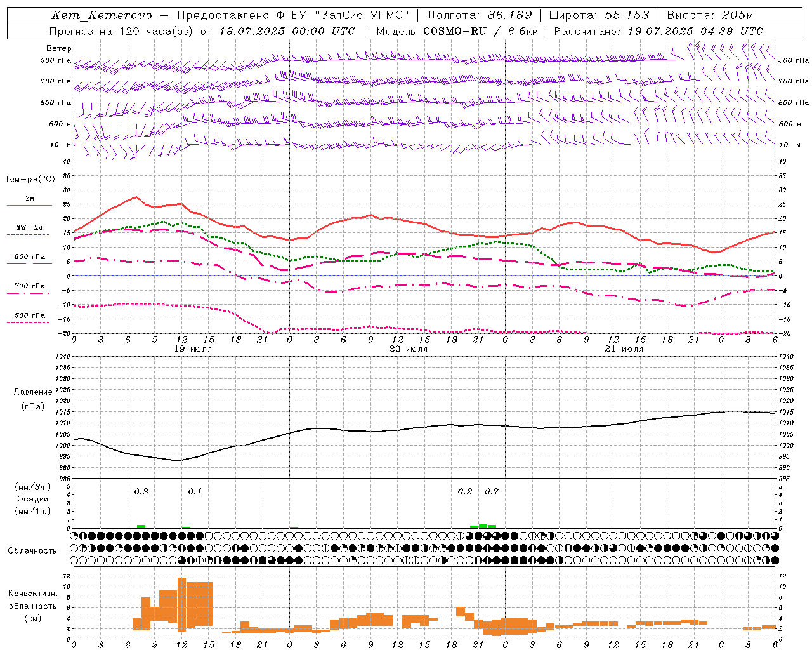Click the 0.7 precipitation amount
812x650 pixels.
tap(492, 491)
